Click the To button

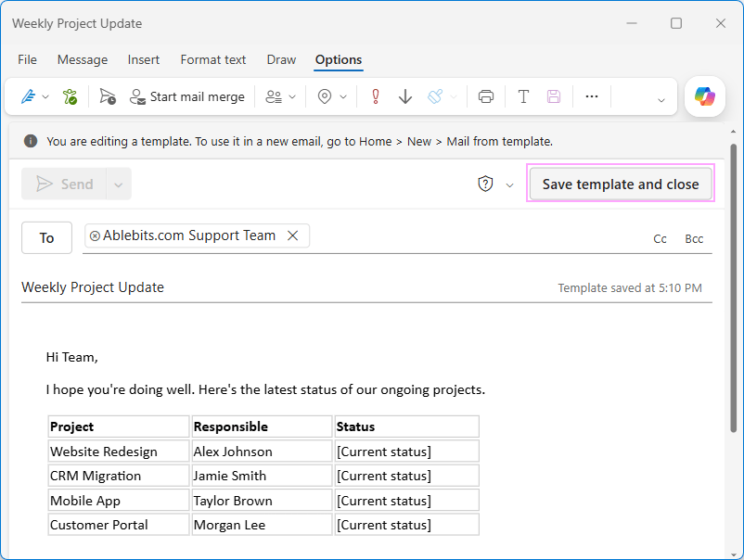[x=46, y=237]
